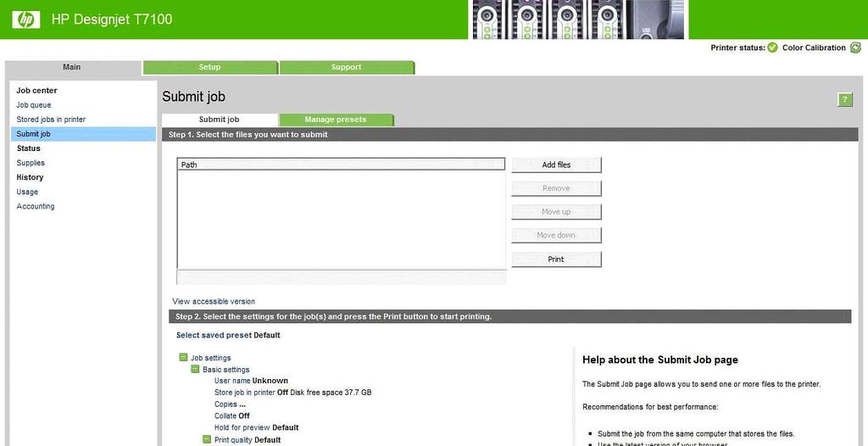Screen dimensions: 868x446
Task: Open the Manage presets tab
Action: 336,120
